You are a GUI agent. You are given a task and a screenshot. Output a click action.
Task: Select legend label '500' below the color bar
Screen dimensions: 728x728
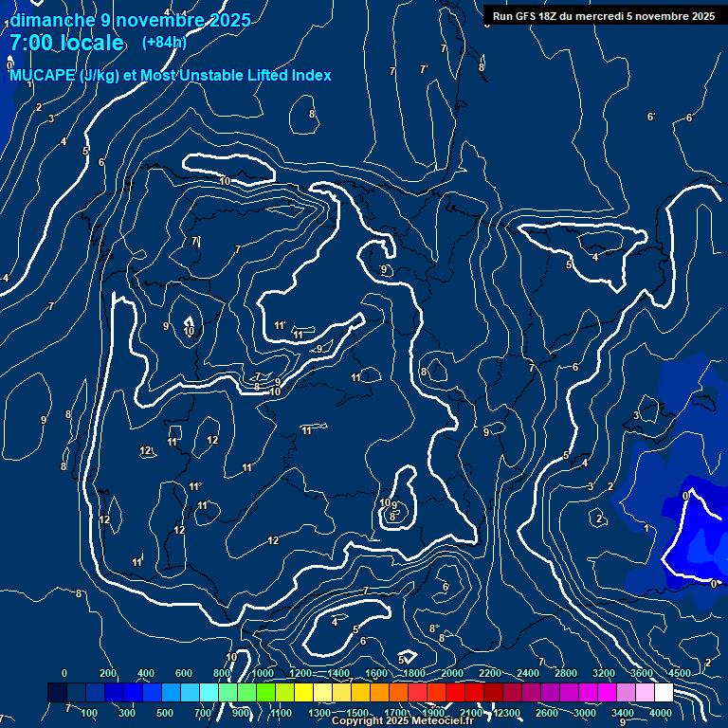(x=164, y=713)
